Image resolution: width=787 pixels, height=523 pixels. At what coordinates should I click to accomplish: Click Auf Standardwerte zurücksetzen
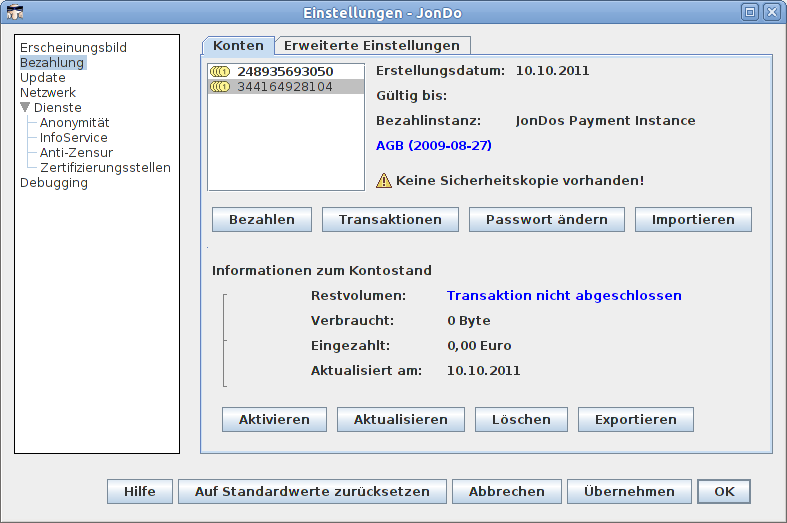coord(312,491)
